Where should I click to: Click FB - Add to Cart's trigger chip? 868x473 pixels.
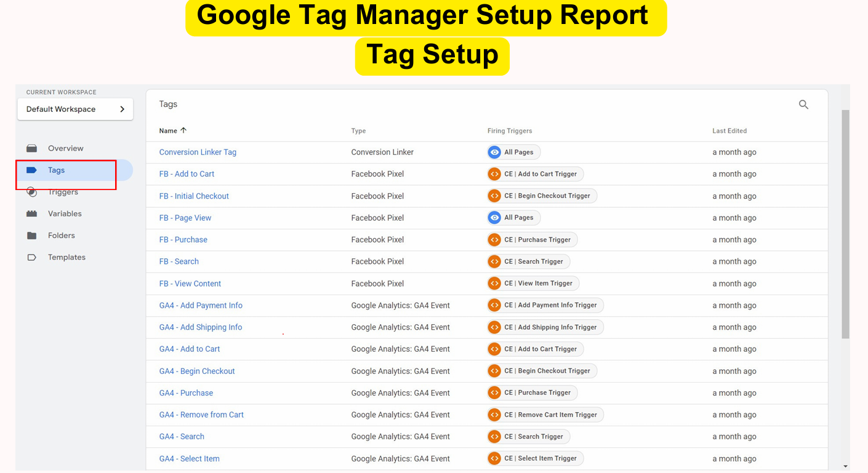[x=535, y=174]
